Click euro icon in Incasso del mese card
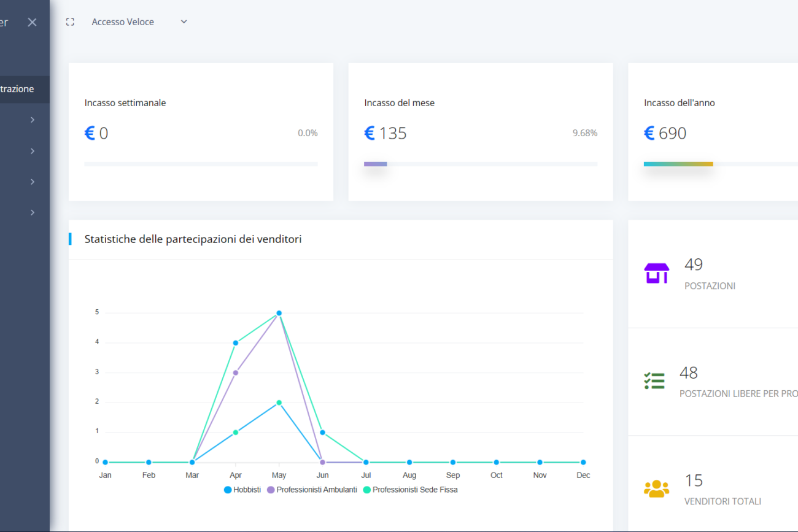The width and height of the screenshot is (798, 532). (370, 133)
